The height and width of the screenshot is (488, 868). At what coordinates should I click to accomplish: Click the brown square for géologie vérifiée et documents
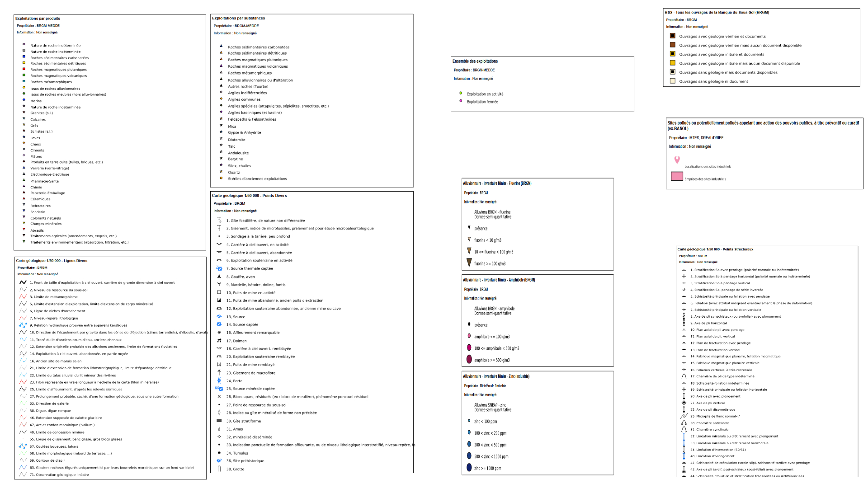(x=673, y=36)
